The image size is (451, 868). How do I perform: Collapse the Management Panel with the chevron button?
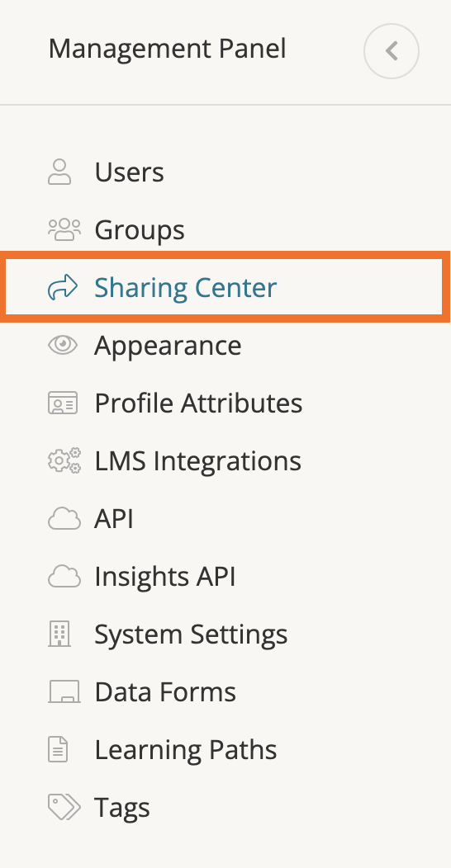tap(392, 51)
